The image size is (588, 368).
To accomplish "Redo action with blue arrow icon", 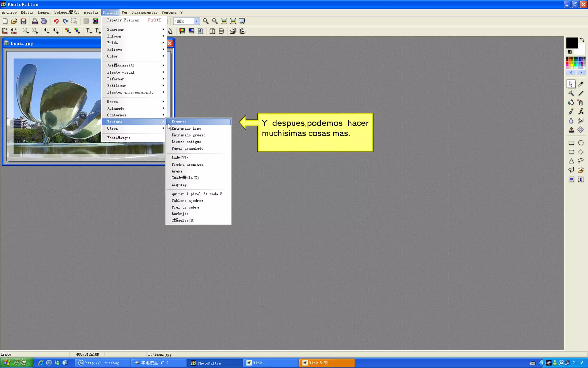I will tap(65, 21).
